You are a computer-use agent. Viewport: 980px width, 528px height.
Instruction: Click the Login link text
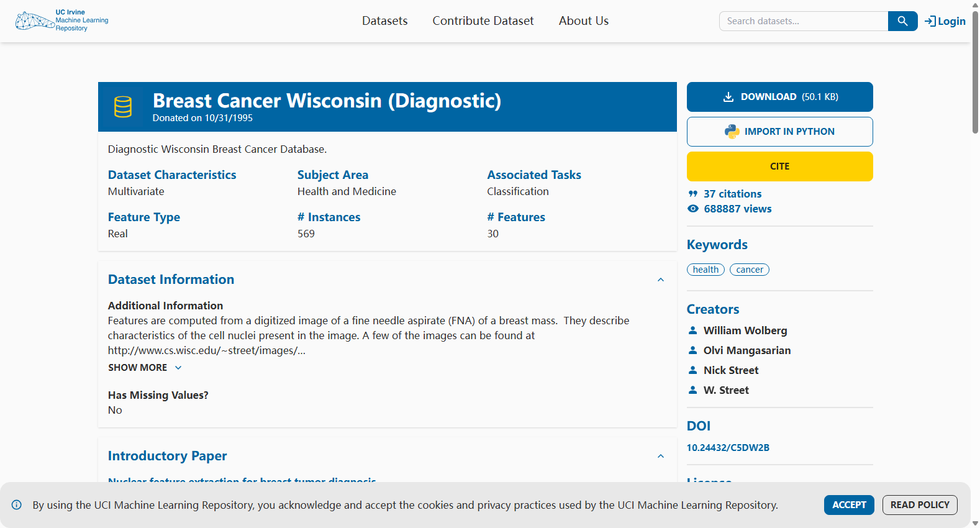(951, 21)
